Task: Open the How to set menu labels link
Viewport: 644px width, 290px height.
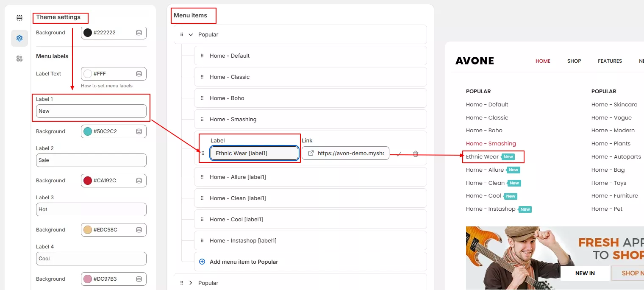Action: tap(107, 86)
